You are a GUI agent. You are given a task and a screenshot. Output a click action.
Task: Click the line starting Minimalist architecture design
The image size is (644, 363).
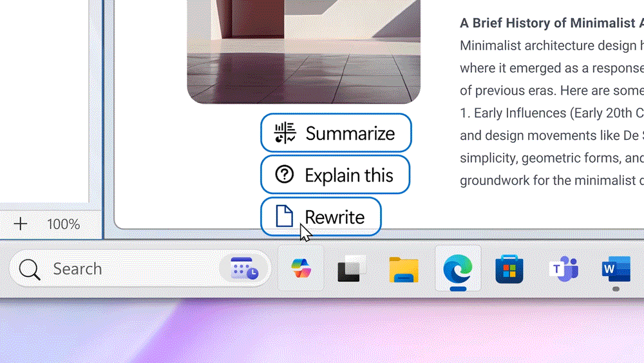click(x=552, y=46)
